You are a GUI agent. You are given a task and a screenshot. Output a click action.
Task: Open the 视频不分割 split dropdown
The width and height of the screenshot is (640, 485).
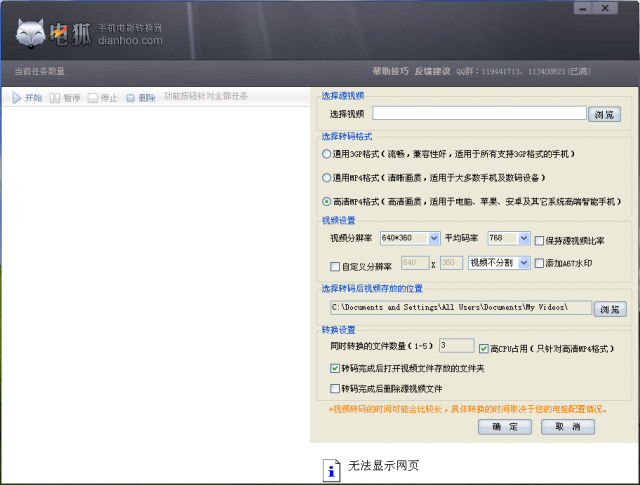click(x=523, y=263)
